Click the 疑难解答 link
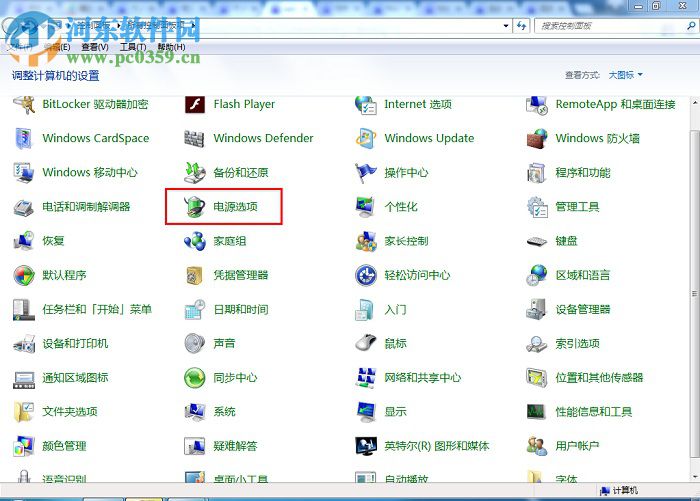 point(235,446)
